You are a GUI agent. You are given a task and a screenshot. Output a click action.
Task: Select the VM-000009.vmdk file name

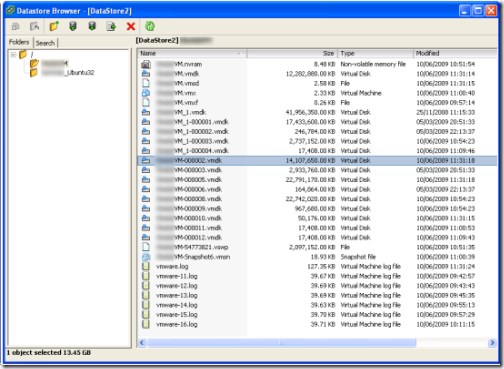[189, 209]
